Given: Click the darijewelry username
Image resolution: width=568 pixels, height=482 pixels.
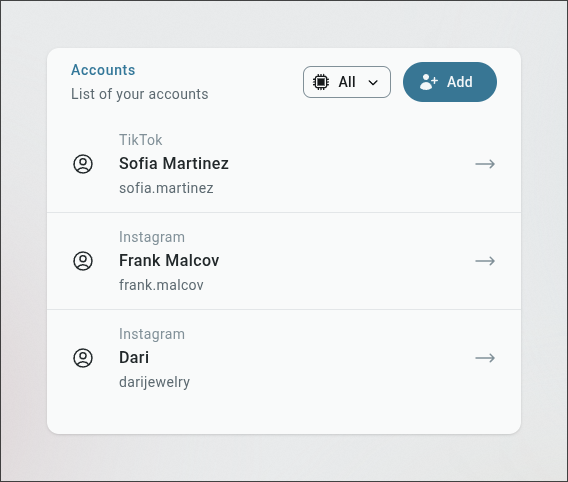Looking at the screenshot, I should (x=155, y=382).
